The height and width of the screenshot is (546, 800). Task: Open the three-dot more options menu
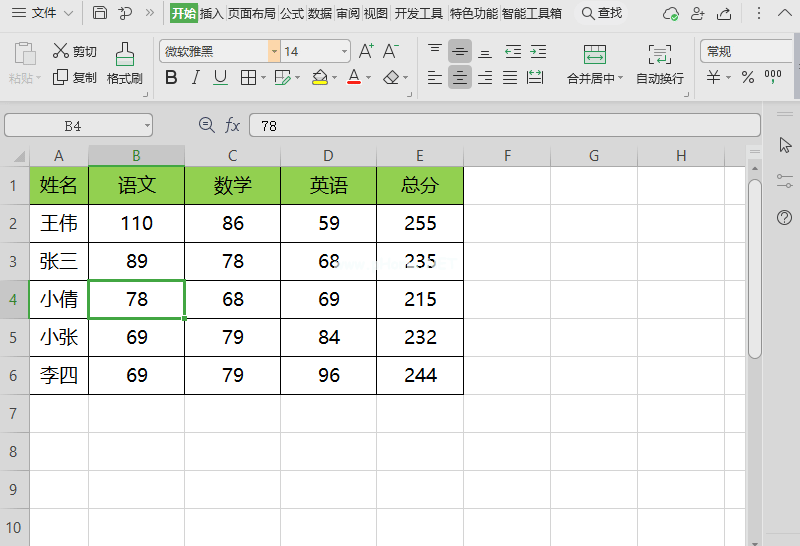(759, 13)
